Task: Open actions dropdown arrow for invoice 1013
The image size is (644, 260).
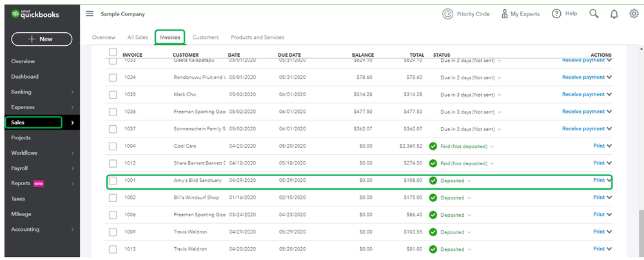Action: coord(609,249)
